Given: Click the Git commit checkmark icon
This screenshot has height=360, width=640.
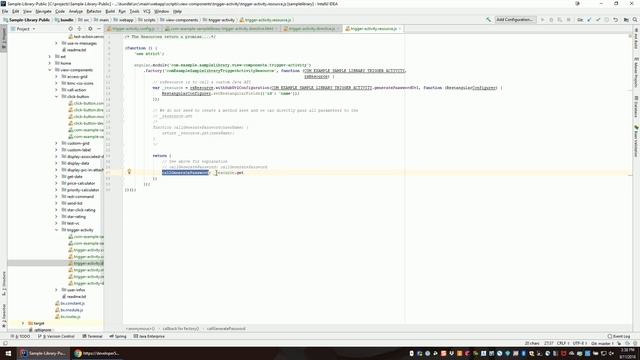Looking at the screenshot, I should [598, 20].
